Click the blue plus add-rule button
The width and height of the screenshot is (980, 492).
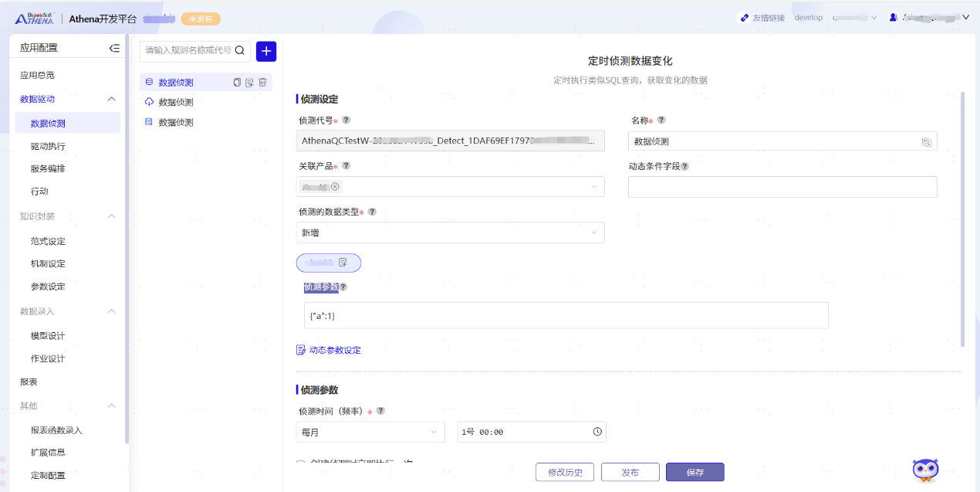click(x=266, y=51)
